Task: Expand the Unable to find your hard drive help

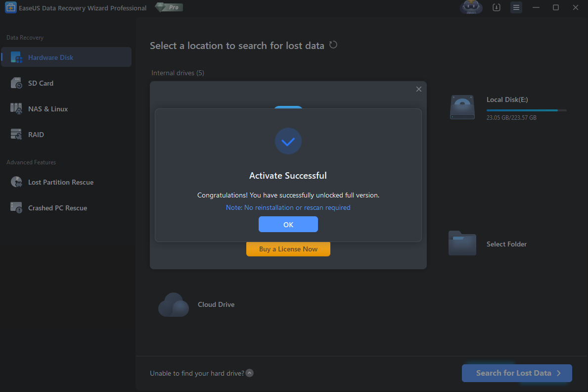Action: pos(249,373)
